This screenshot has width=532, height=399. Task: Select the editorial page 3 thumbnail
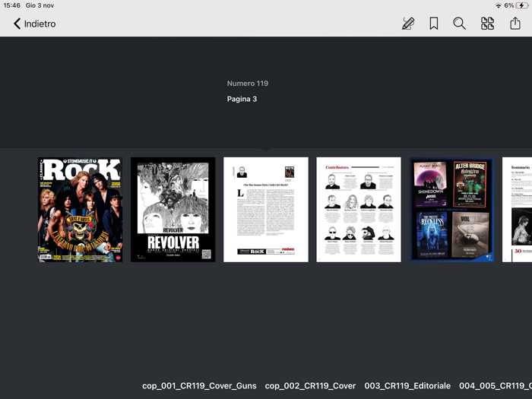coord(266,210)
